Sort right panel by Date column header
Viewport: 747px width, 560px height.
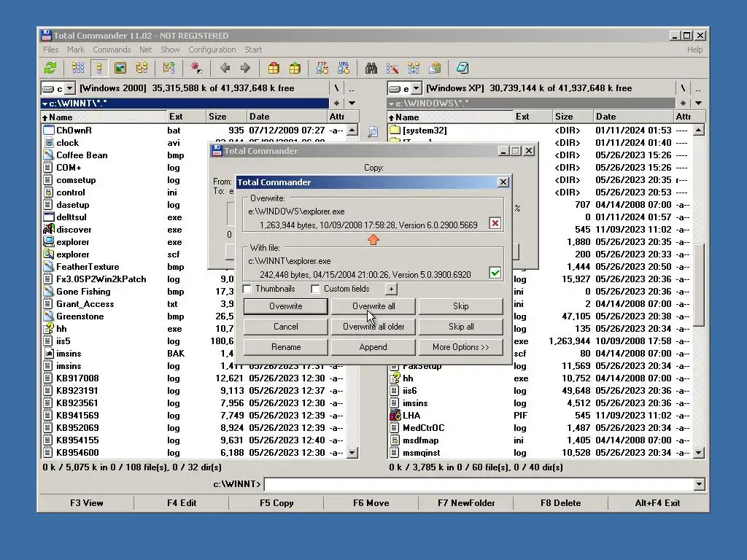632,117
